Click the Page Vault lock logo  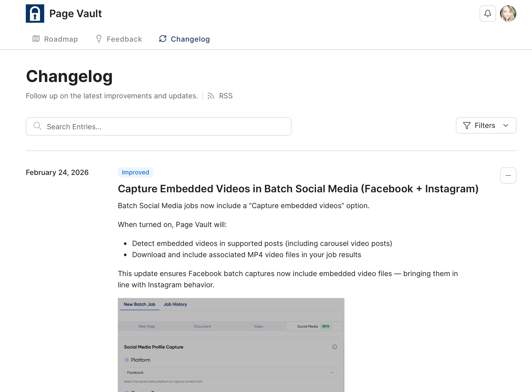pyautogui.click(x=35, y=14)
